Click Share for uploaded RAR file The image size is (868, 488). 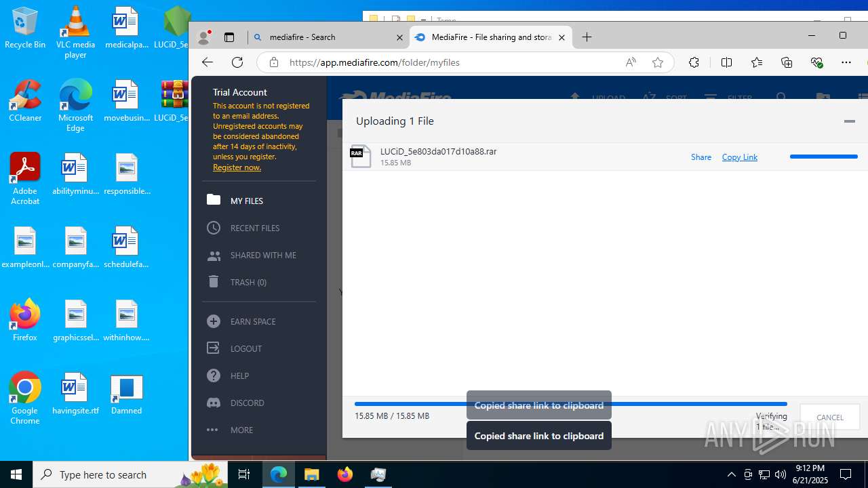point(701,157)
